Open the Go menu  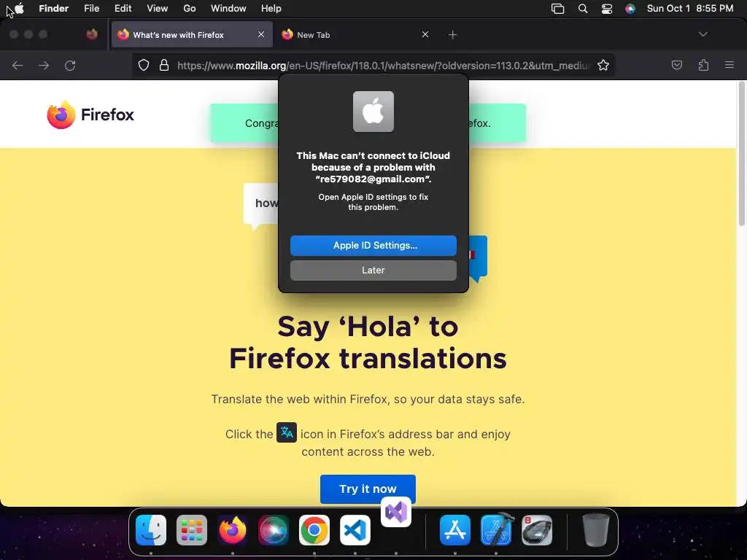point(190,8)
